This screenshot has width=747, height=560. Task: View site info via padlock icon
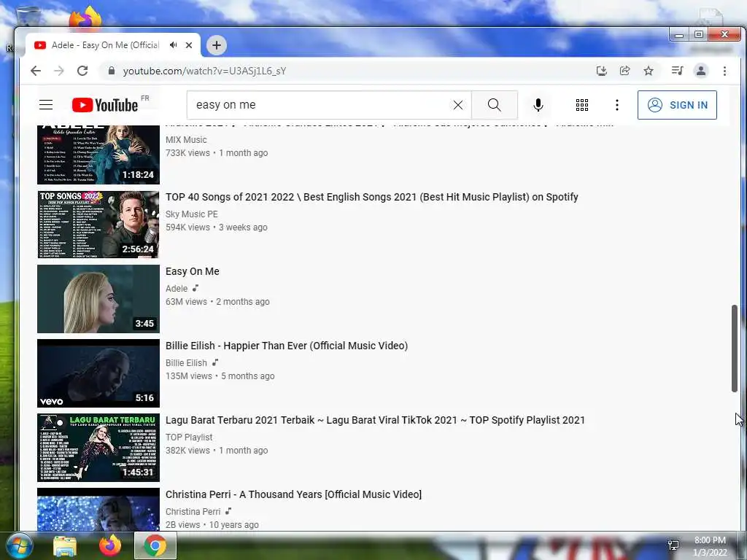(x=112, y=71)
